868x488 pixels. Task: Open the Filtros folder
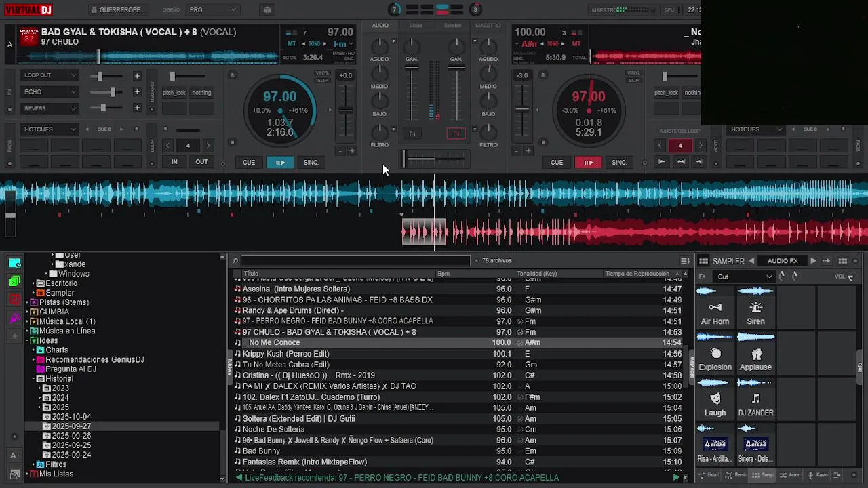coord(56,464)
